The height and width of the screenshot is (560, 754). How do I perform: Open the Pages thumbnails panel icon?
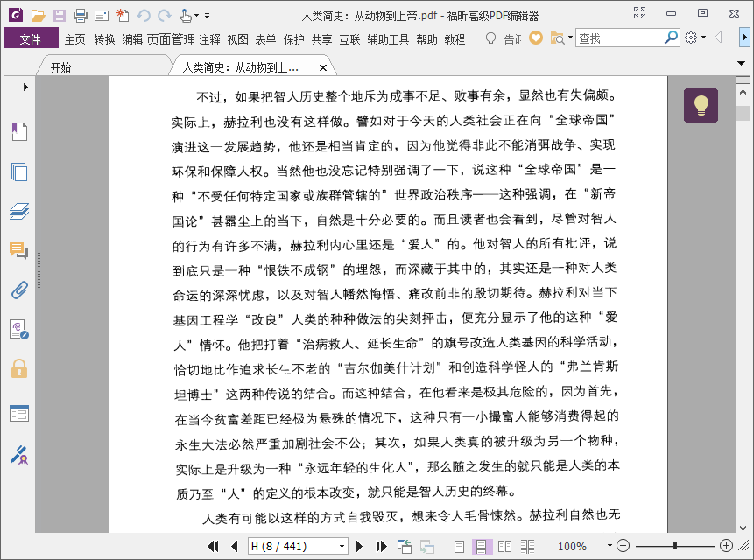click(19, 171)
